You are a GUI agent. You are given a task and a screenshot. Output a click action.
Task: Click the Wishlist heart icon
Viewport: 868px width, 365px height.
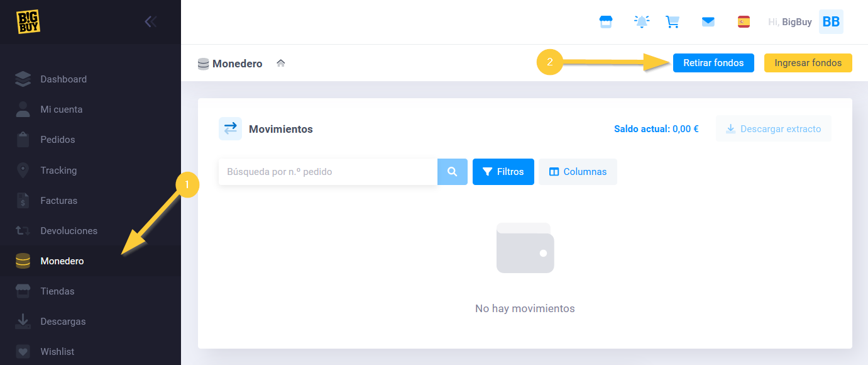(x=23, y=352)
